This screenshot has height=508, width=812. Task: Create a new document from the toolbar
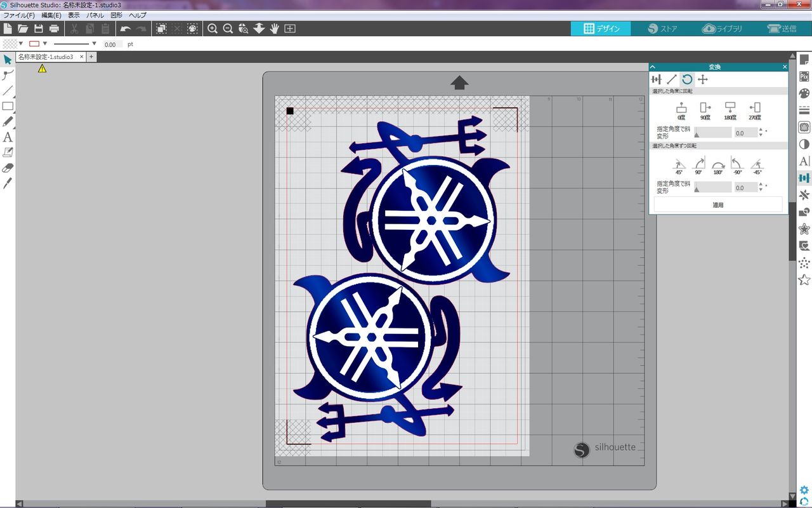pos(8,29)
